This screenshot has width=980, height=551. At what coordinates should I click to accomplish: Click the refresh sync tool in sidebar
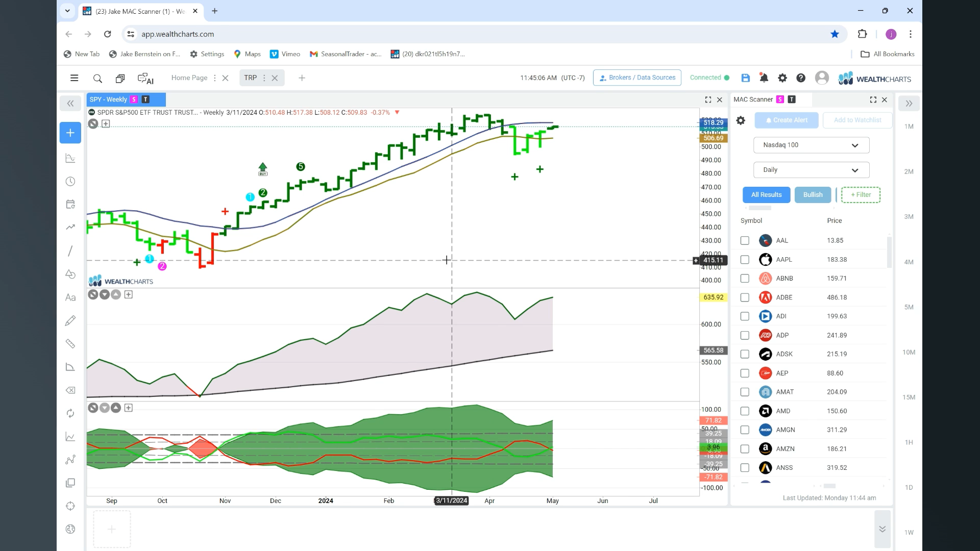(70, 413)
